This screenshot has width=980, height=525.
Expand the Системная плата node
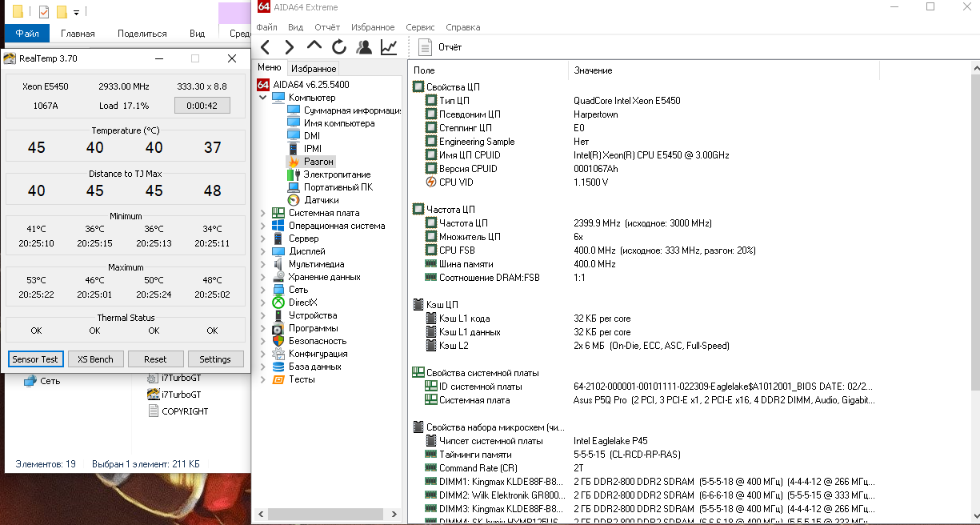[262, 213]
